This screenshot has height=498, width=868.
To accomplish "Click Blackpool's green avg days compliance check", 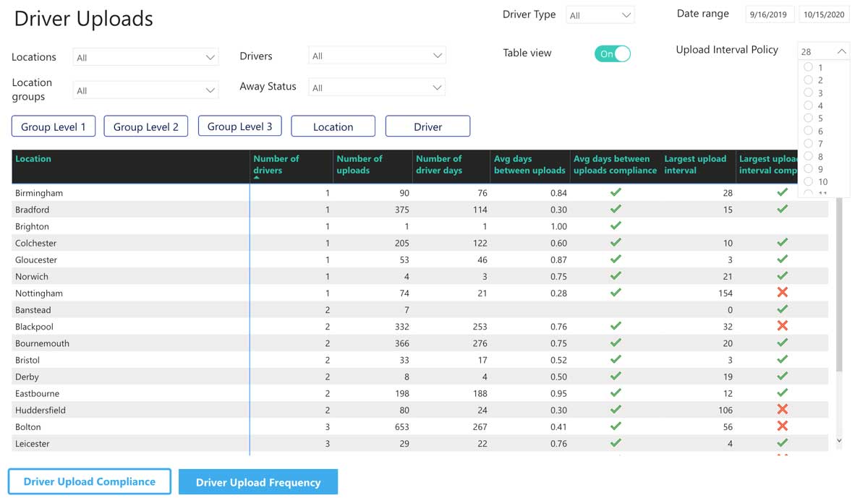I will click(x=616, y=326).
